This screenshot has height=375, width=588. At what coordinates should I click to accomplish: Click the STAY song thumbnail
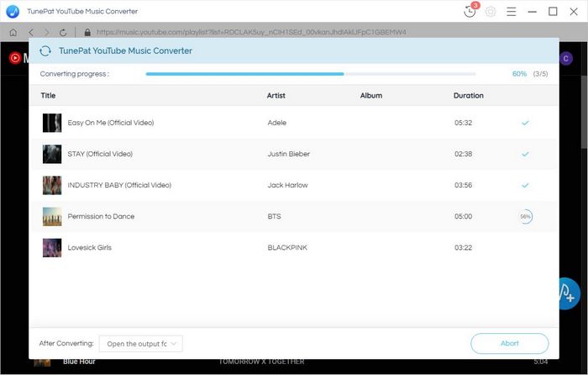[52, 154]
